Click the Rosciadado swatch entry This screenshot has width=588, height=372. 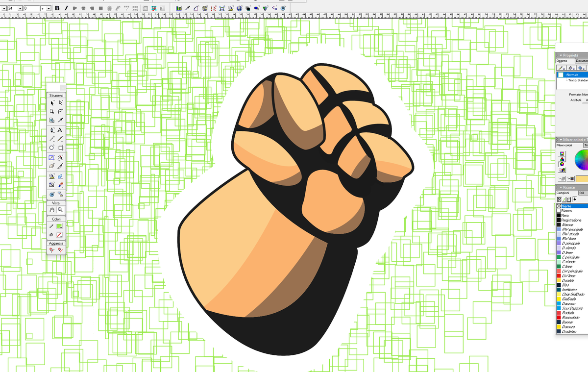(572, 317)
